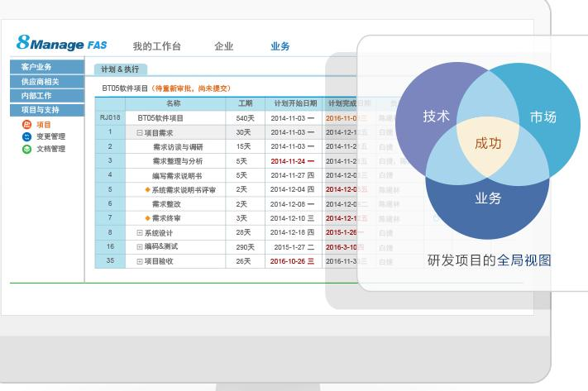Click milestone diamond beside 系统需求说明书评审
Image resolution: width=588 pixels, height=391 pixels.
coord(148,190)
